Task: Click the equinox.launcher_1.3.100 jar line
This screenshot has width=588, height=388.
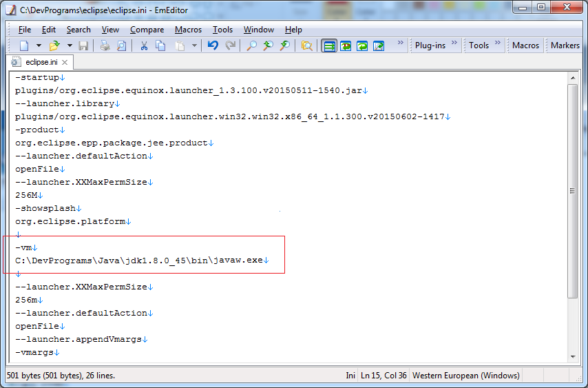Action: click(191, 90)
